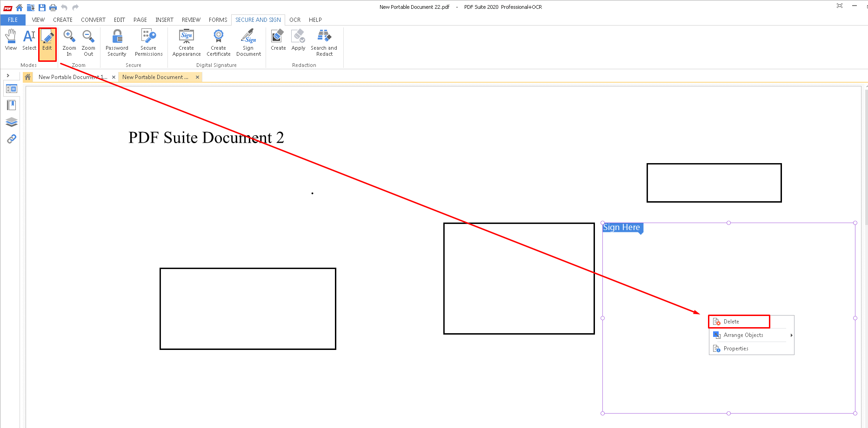Click the Redo arrow
This screenshot has width=868, height=428.
[x=75, y=7]
